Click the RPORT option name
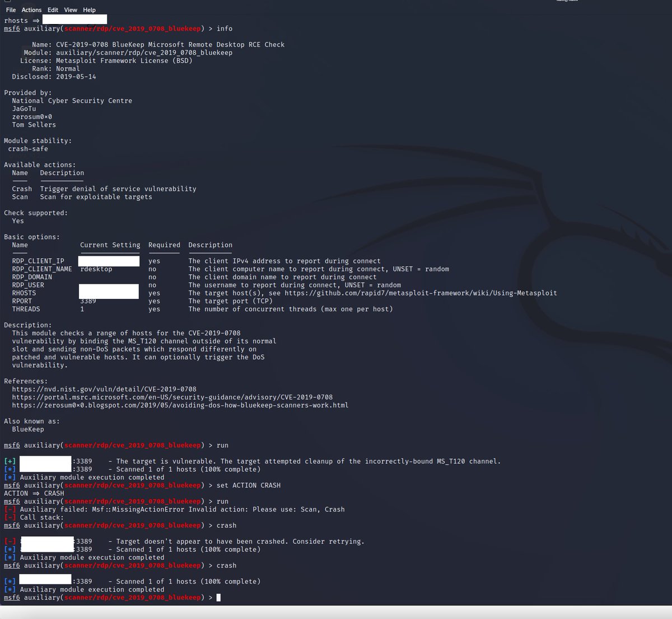This screenshot has width=672, height=619. 22,301
